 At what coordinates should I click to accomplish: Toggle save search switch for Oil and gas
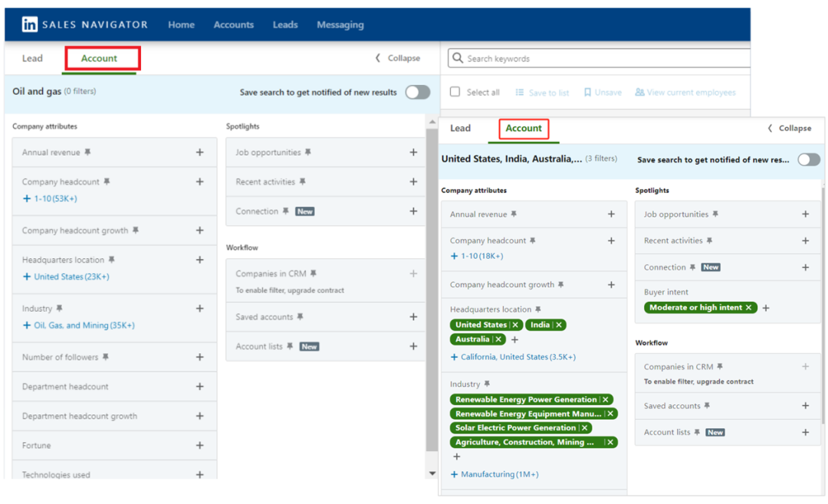point(418,93)
